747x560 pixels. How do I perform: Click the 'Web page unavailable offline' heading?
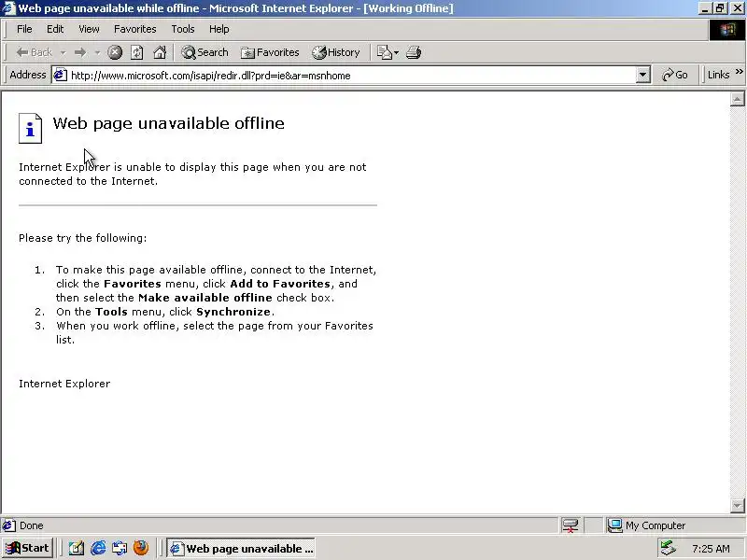point(169,123)
